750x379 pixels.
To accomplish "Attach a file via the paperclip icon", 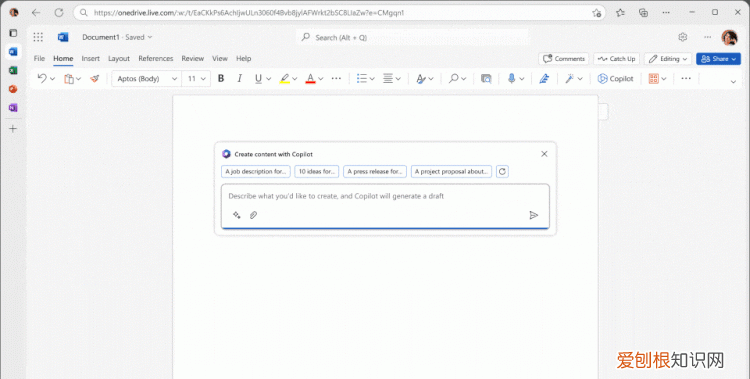I will pos(254,215).
